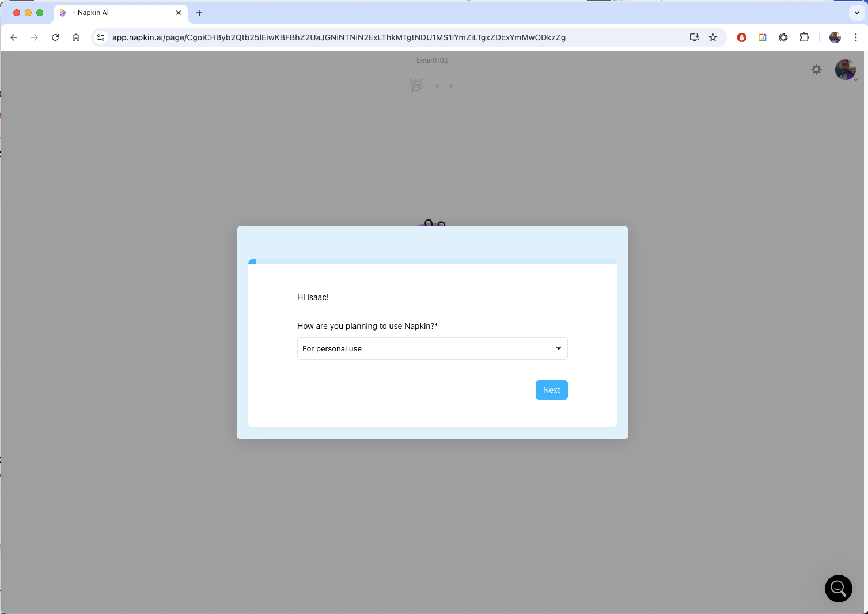Viewport: 868px width, 614px height.
Task: Click the address bar URL
Action: [339, 37]
